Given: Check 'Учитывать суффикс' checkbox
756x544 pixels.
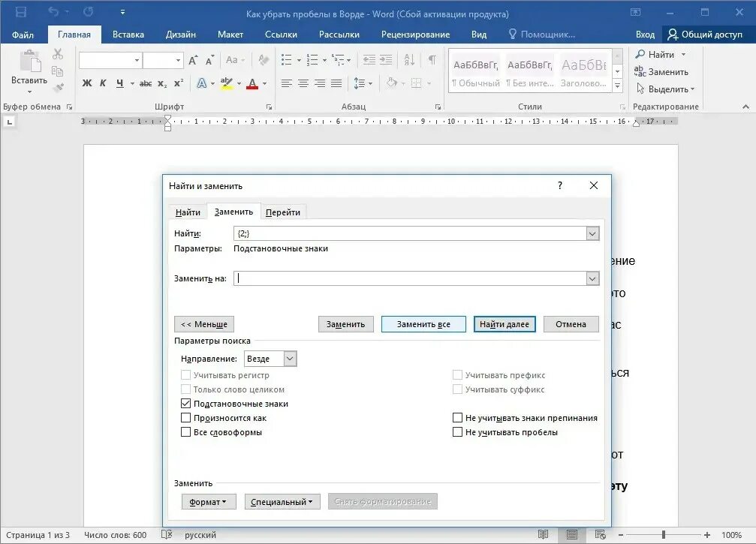Looking at the screenshot, I should (x=457, y=389).
